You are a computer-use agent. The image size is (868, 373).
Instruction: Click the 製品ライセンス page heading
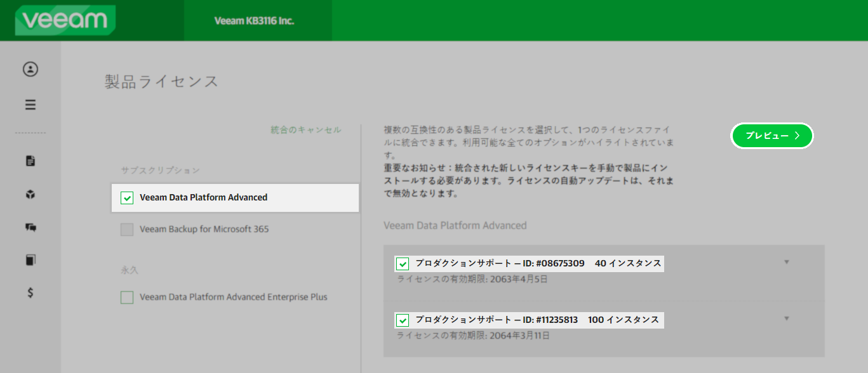[x=161, y=81]
